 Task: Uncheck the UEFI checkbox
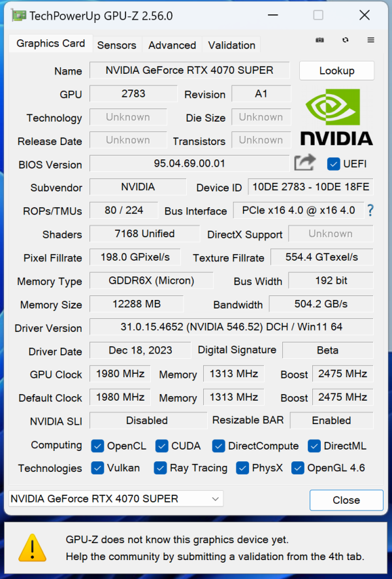coord(334,163)
